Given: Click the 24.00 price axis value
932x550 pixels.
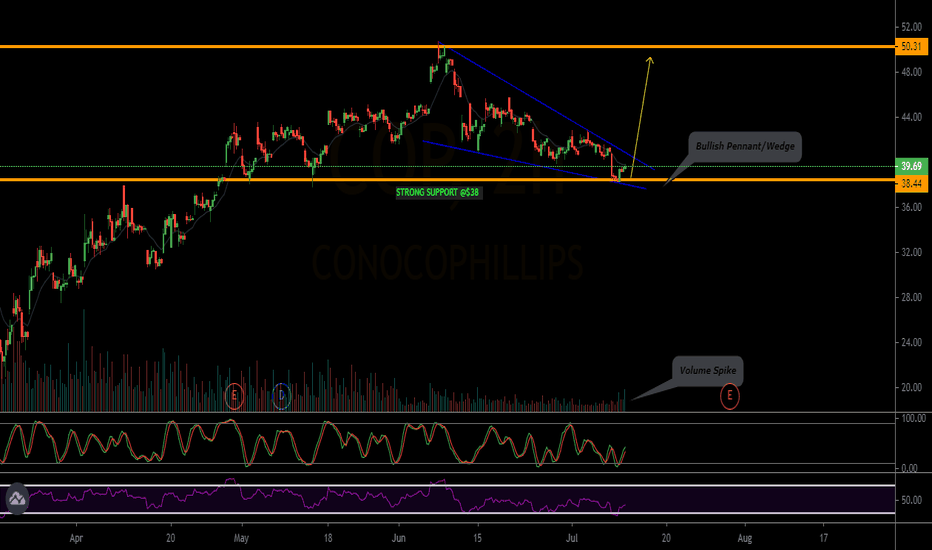Looking at the screenshot, I should 911,342.
